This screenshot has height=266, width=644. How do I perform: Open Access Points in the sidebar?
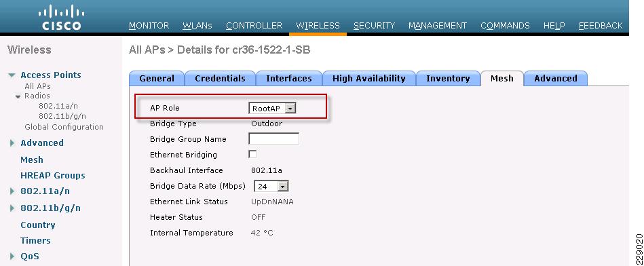51,75
